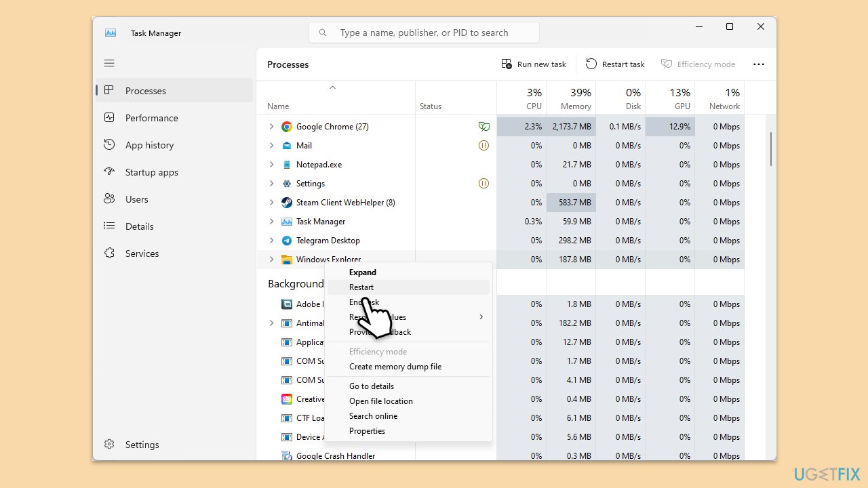Click inside the process search field
Screen dimensions: 868x488
(x=424, y=32)
